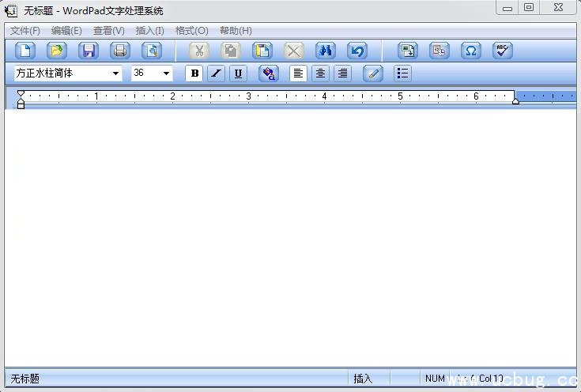581x392 pixels.
Task: Click the highlighter pen icon
Action: coord(373,73)
